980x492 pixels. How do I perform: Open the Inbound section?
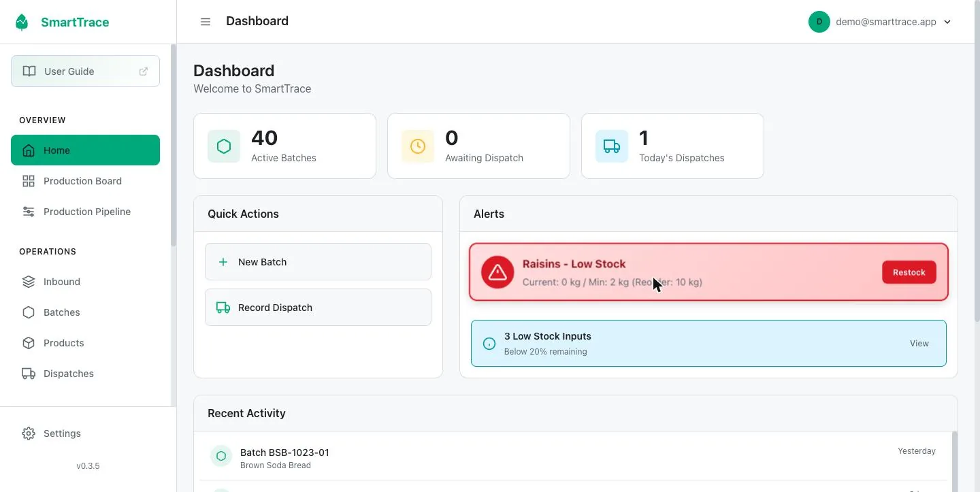point(85,282)
